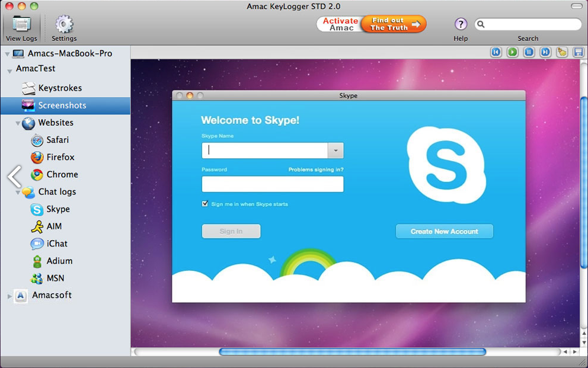The height and width of the screenshot is (368, 588).
Task: Toggle 'Sign me in when Skype starts' checkbox
Action: coord(204,203)
